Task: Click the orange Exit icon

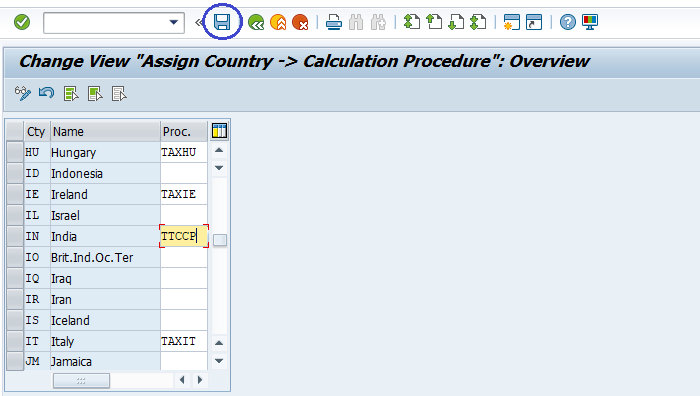Action: (x=278, y=22)
